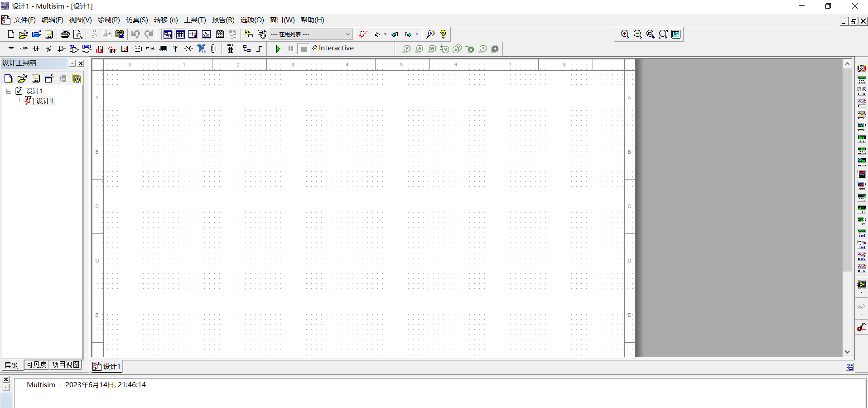This screenshot has height=408, width=868.
Task: Place a Current probe
Action: point(420,49)
